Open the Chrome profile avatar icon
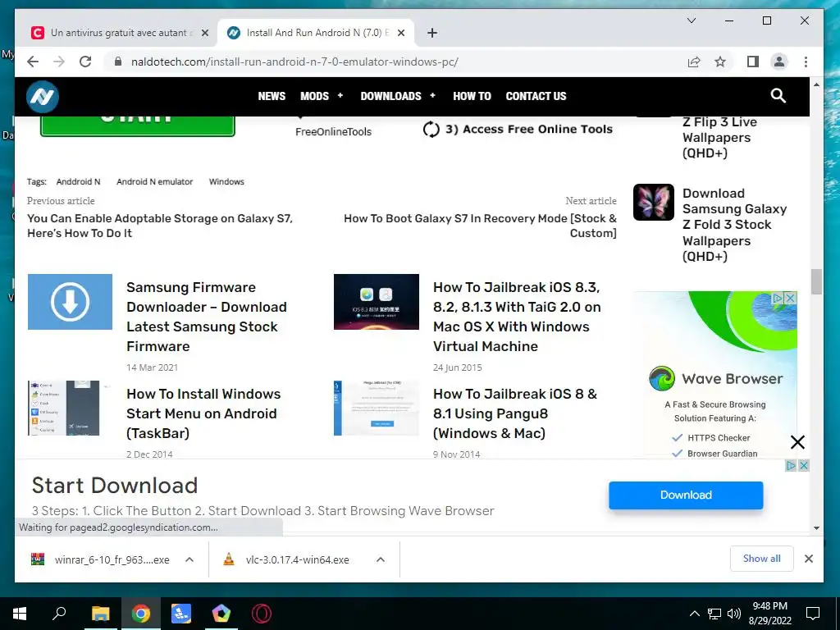This screenshot has width=840, height=630. (779, 62)
